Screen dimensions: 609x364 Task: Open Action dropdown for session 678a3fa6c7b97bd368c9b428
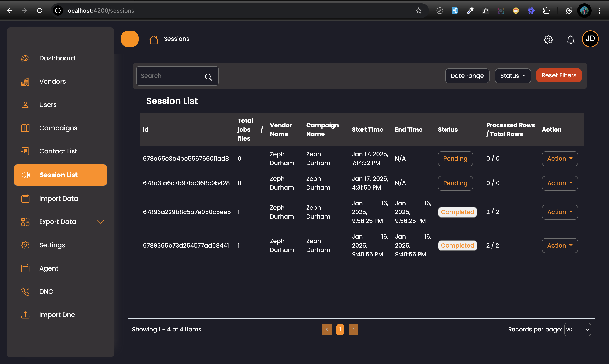560,183
